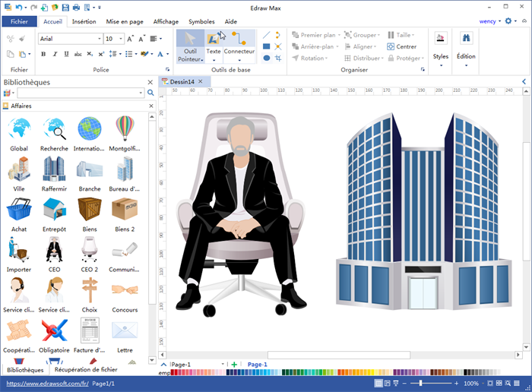Screen dimensions: 532x392
Task: Toggle underline text formatting
Action: pyautogui.click(x=66, y=54)
